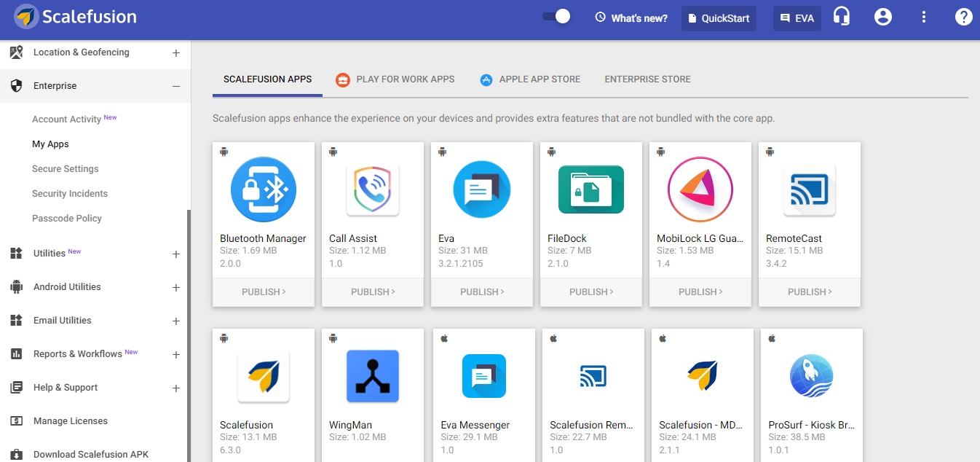Image resolution: width=980 pixels, height=462 pixels.
Task: Expand the Help & Support section
Action: (x=175, y=388)
